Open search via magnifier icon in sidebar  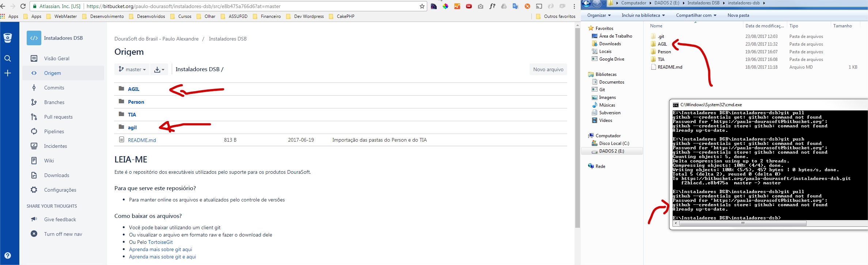pyautogui.click(x=8, y=58)
